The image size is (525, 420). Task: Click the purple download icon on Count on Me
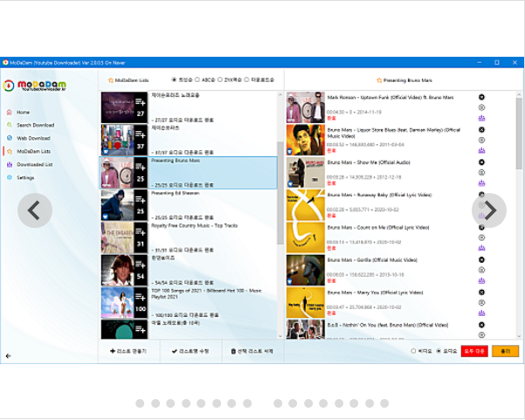481,248
